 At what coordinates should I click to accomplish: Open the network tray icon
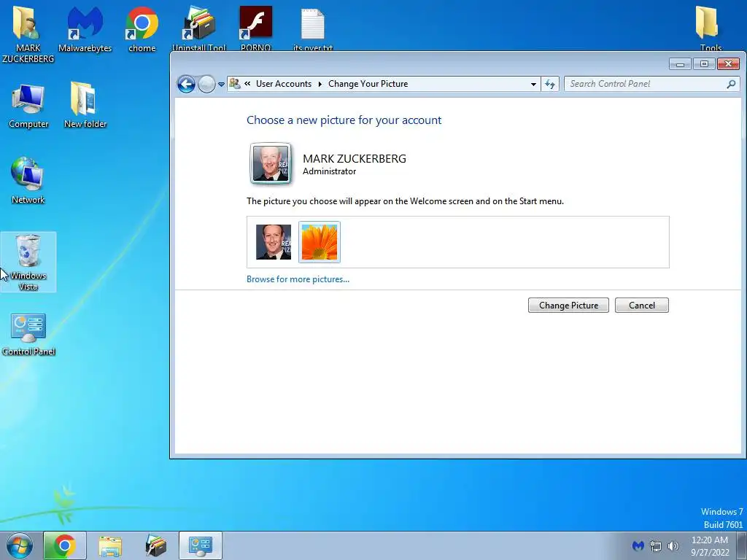[x=656, y=546]
